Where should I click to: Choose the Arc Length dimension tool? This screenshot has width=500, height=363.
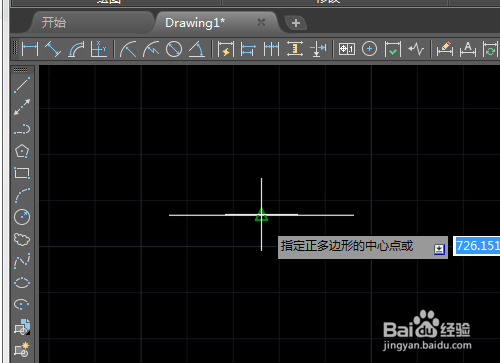point(76,49)
